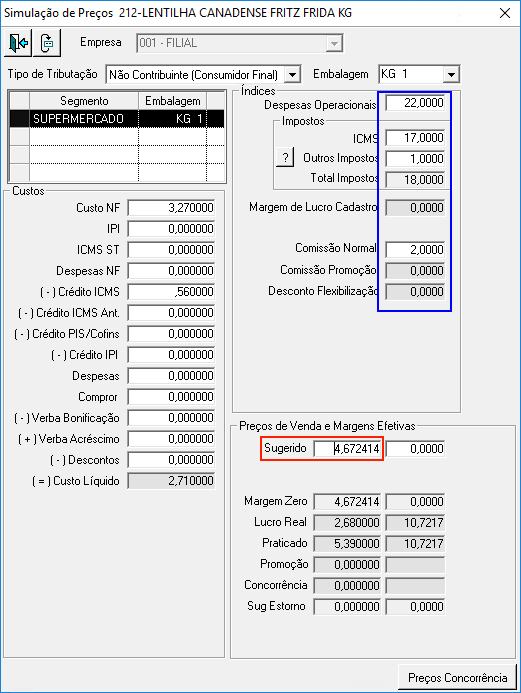521x693 pixels.
Task: Click the Preços Concorrência button
Action: coord(457,678)
